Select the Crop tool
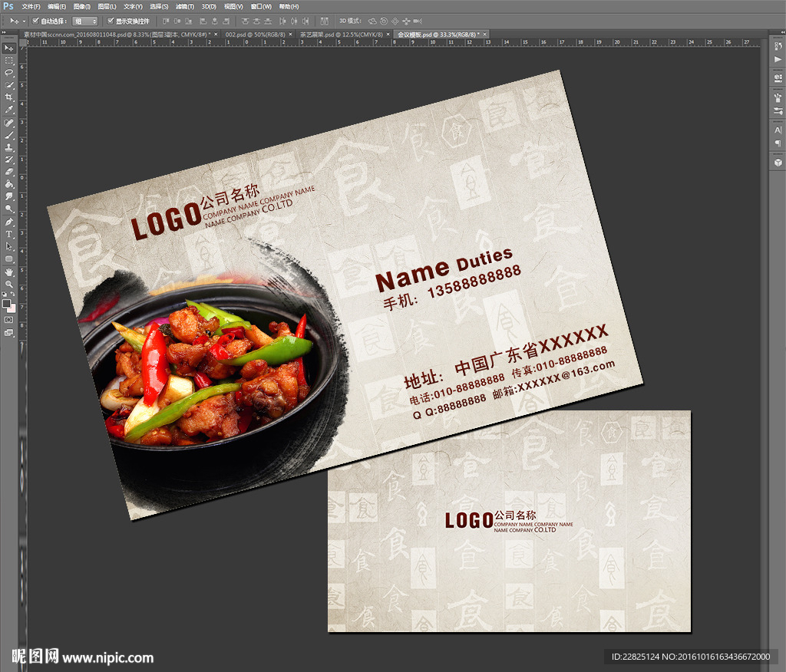Screen dimensions: 786x672 9,97
